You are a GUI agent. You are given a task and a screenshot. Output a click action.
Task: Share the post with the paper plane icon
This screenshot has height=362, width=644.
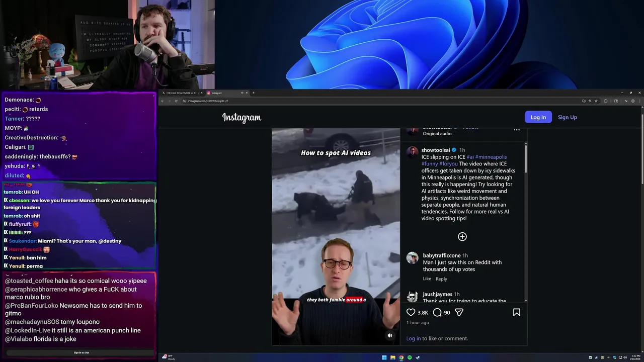click(x=459, y=312)
